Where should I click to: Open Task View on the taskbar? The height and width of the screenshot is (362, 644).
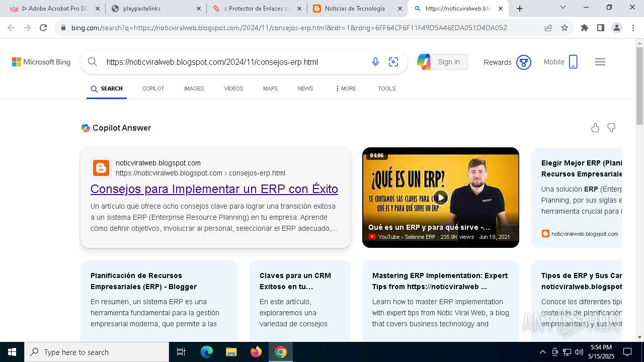[181, 352]
